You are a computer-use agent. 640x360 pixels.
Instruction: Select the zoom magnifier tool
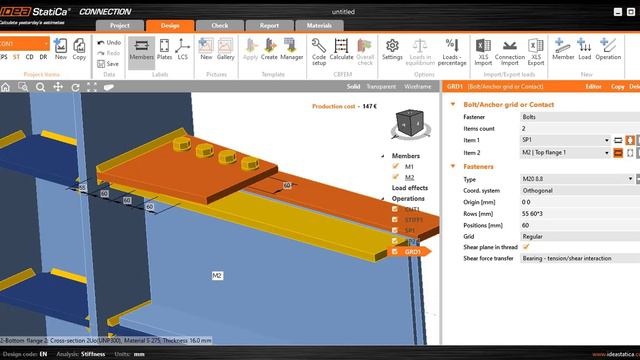40,87
